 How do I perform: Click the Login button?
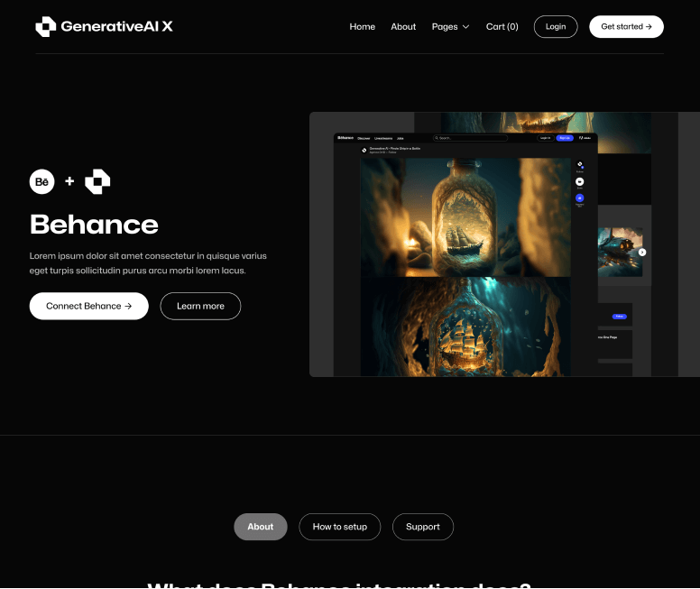(x=556, y=27)
